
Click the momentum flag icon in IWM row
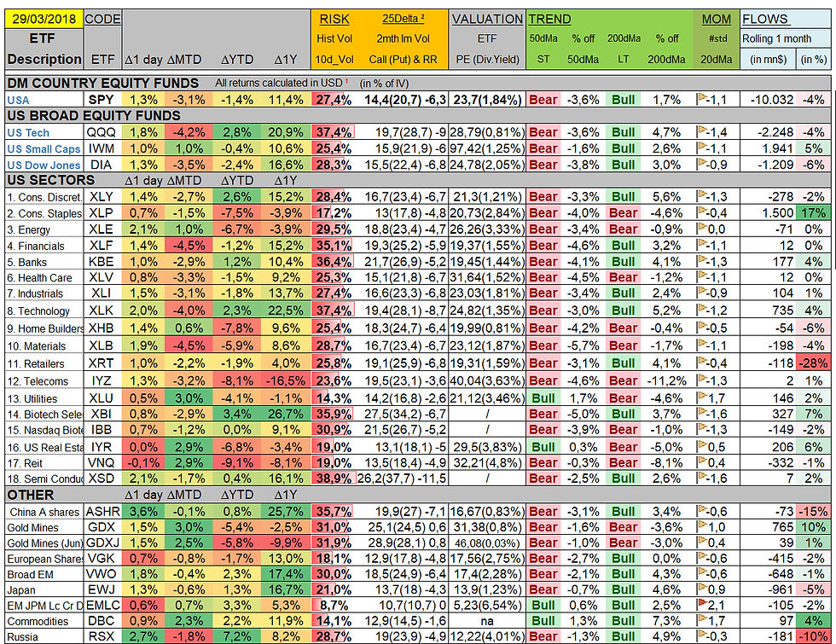pyautogui.click(x=702, y=147)
